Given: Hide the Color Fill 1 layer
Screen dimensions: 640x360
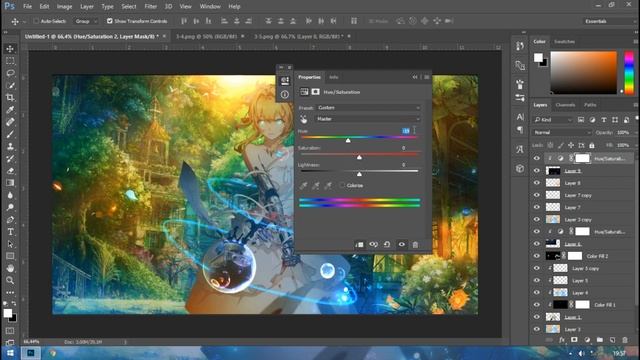Looking at the screenshot, I should (x=537, y=305).
